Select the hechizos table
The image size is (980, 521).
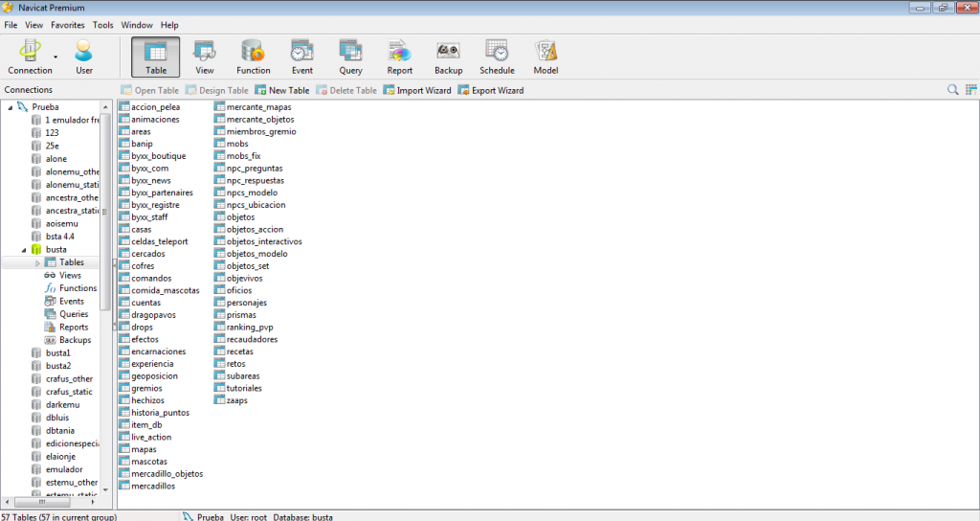click(x=142, y=400)
